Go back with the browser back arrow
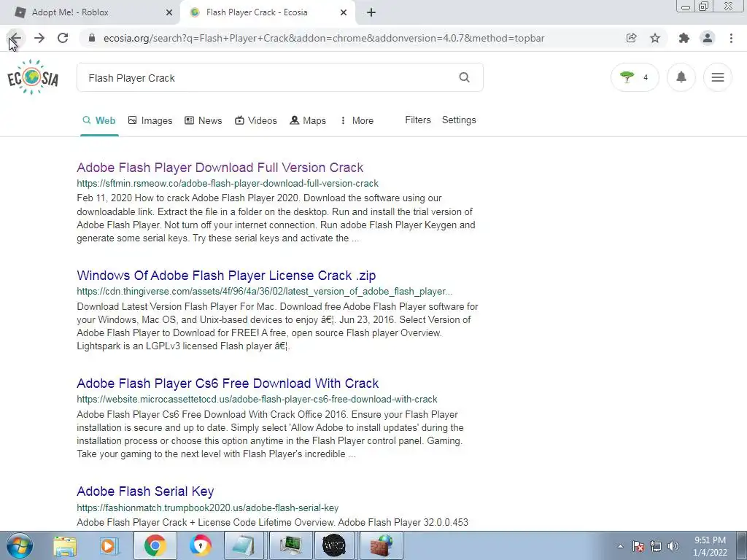The height and width of the screenshot is (560, 747). (15, 38)
